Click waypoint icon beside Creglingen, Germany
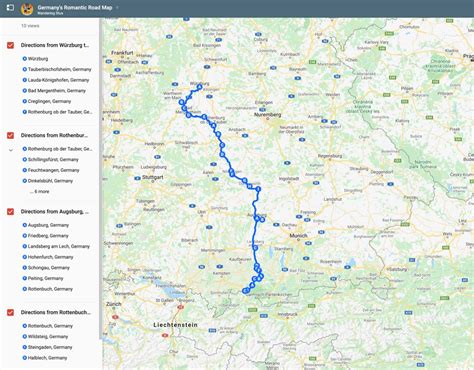474x370 pixels. tap(25, 101)
